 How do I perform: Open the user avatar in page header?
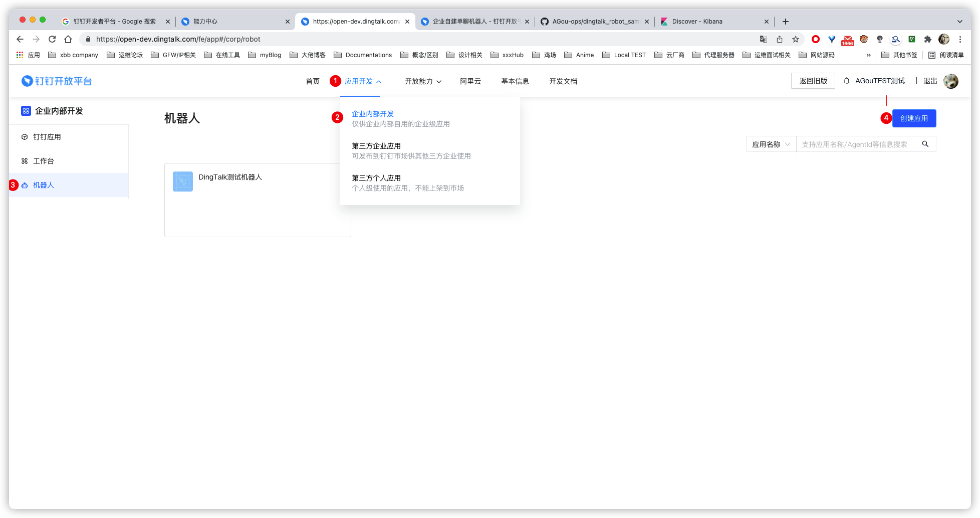pyautogui.click(x=950, y=81)
